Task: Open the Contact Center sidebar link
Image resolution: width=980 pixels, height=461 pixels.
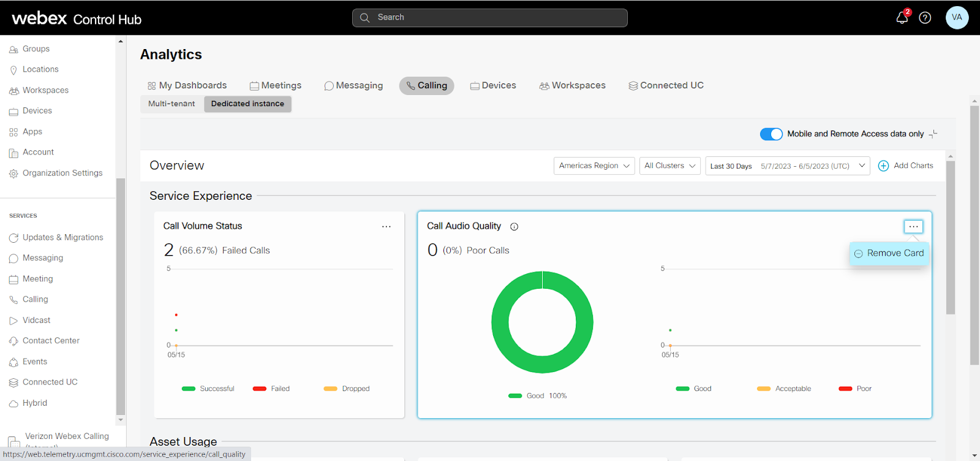Action: [51, 341]
